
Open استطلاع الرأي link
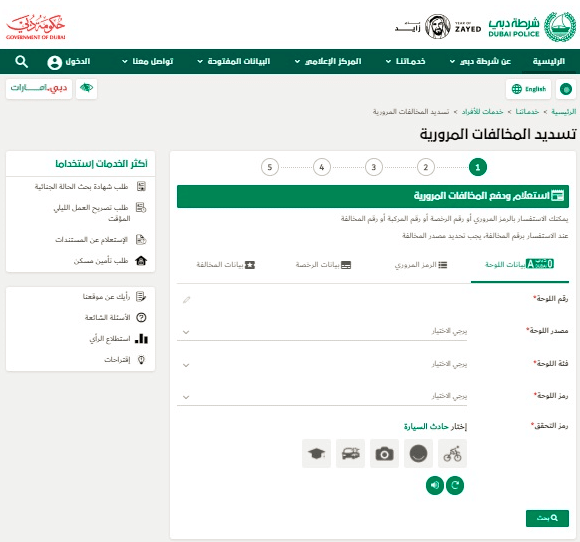109,339
